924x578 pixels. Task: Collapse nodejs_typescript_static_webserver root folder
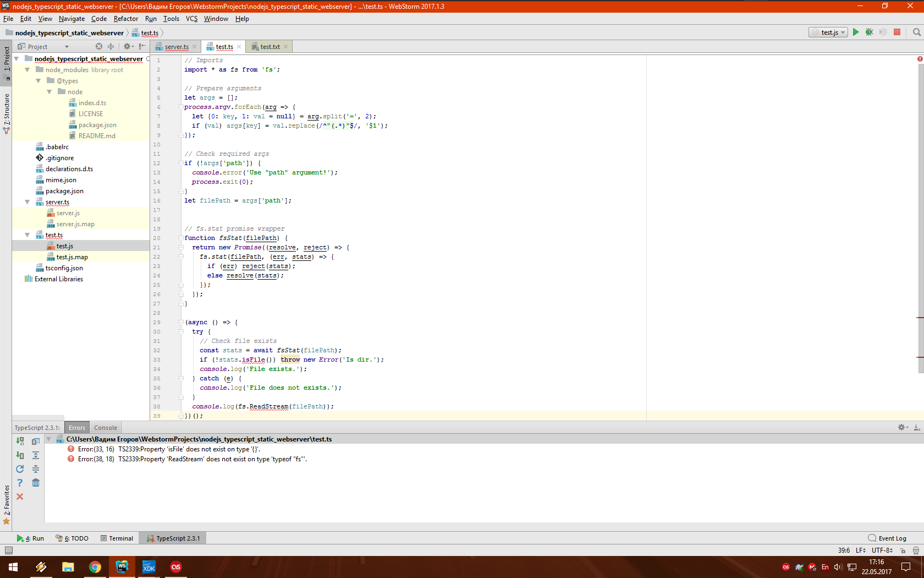[16, 59]
